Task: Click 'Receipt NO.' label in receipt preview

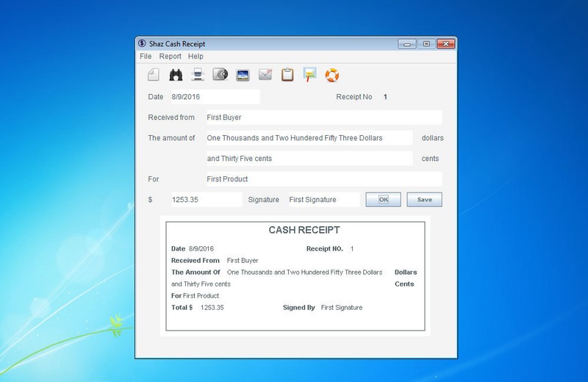Action: (x=325, y=248)
